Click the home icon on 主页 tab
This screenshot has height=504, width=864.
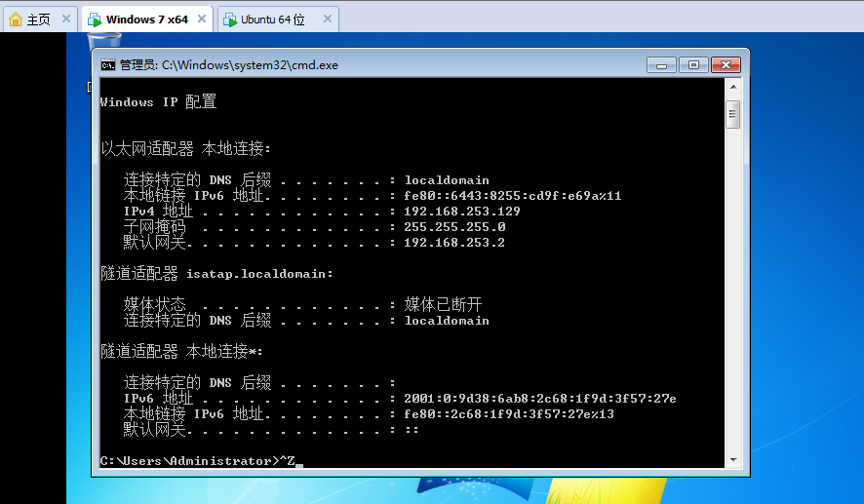pos(16,19)
